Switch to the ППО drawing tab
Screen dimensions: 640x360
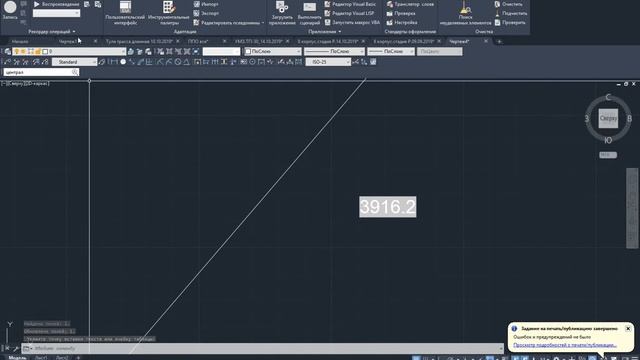199,41
